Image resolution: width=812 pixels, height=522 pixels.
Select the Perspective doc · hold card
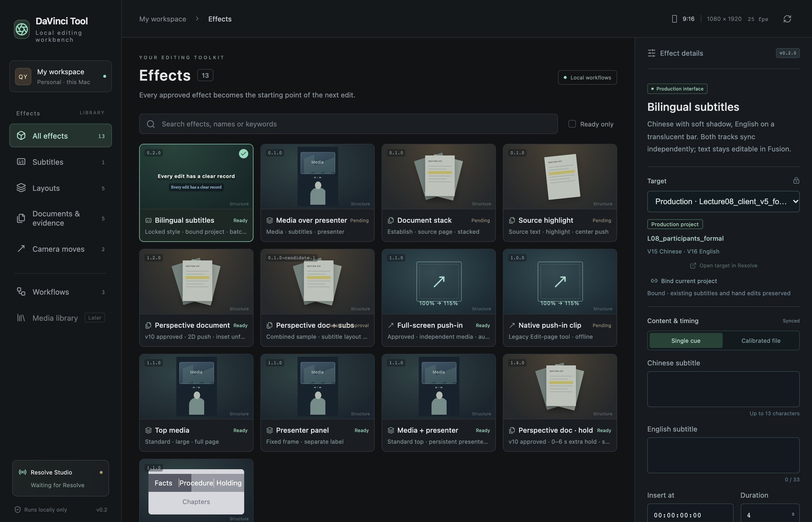tap(560, 403)
